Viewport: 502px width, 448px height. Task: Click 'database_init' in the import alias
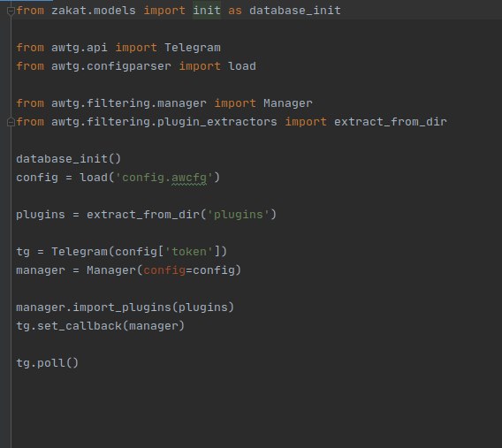pyautogui.click(x=295, y=11)
